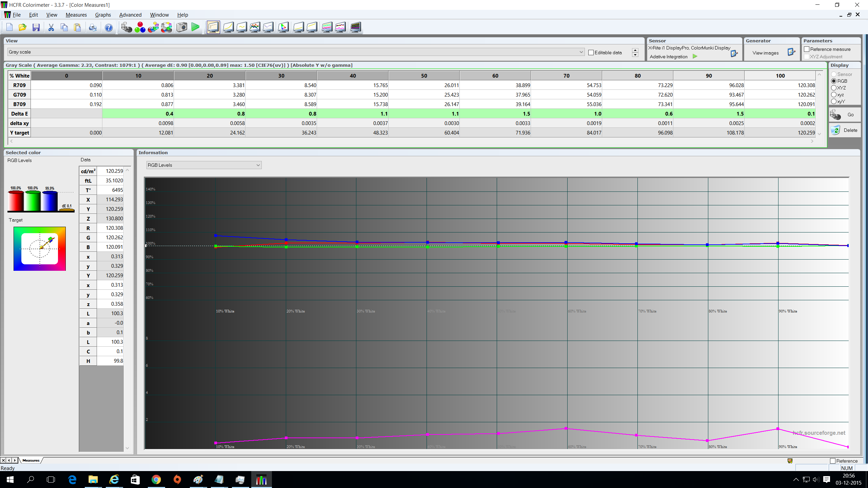Enable the Editable data checkbox
868x488 pixels.
pos(591,53)
